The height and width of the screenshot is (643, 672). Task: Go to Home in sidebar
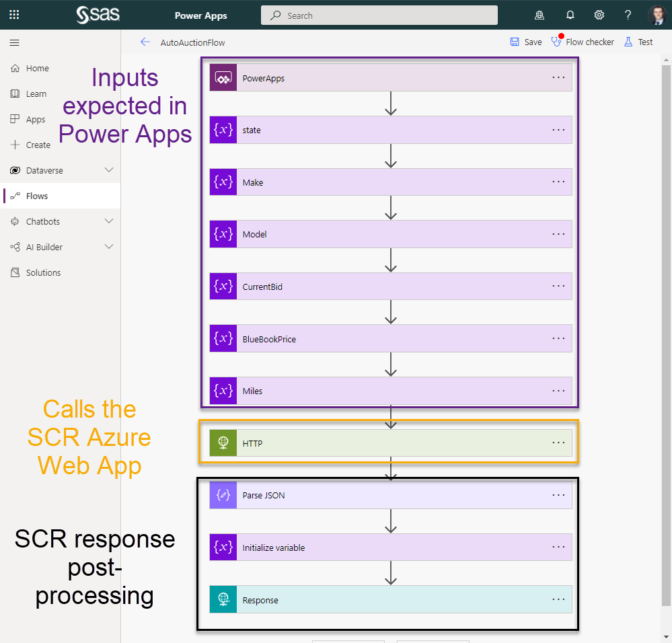click(x=61, y=68)
